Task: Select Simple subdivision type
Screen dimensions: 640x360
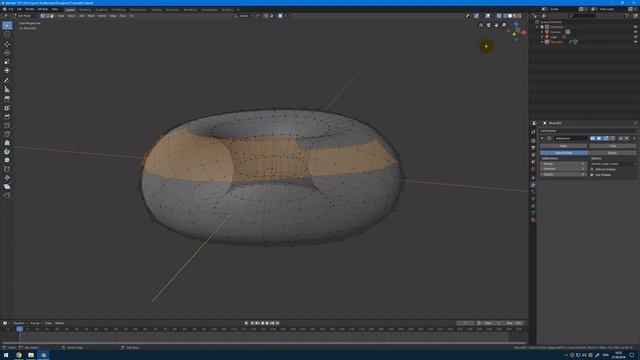Action: [612, 153]
